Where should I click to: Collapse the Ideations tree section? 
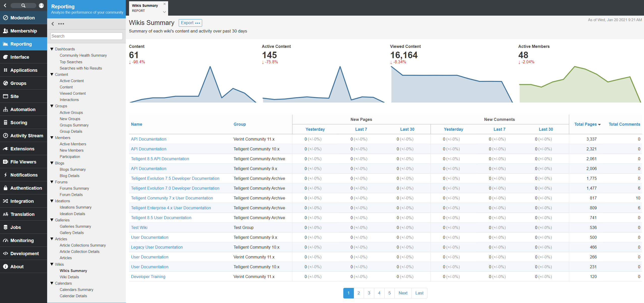coord(52,201)
